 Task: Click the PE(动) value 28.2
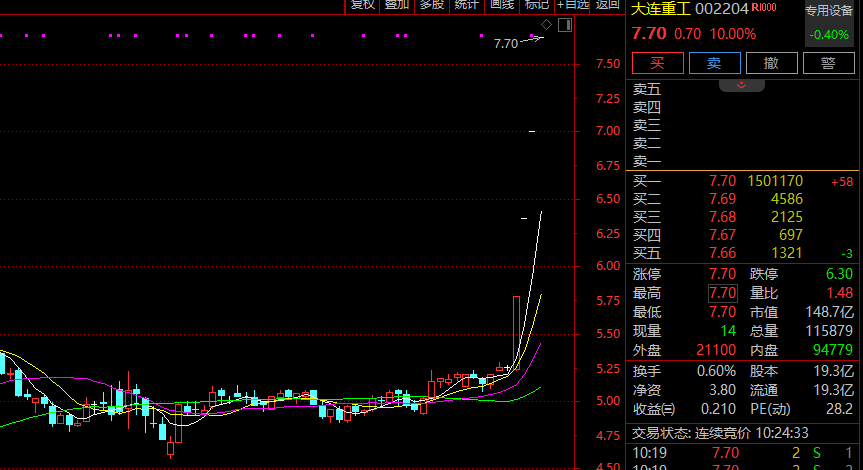tap(840, 409)
